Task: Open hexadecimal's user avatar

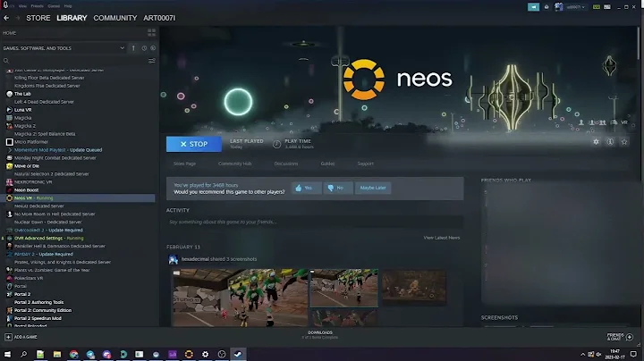Action: tap(174, 259)
